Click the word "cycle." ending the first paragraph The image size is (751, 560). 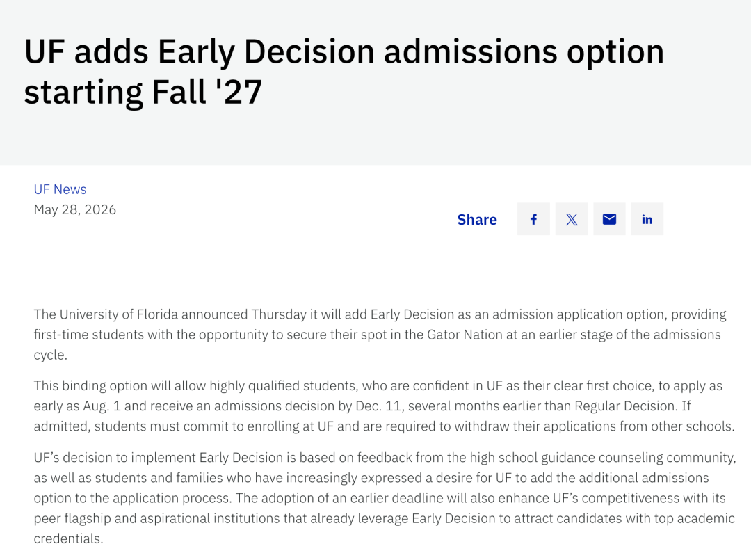point(50,355)
